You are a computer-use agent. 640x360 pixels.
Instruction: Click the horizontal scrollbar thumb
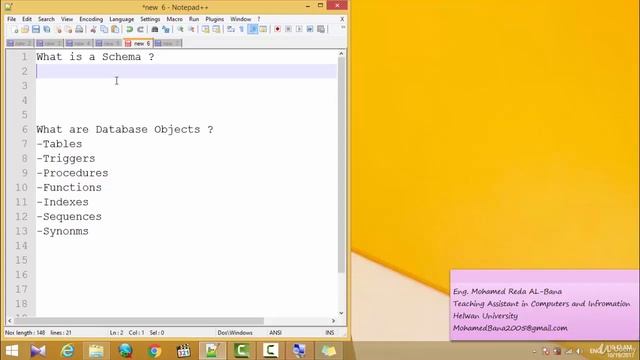[x=139, y=321]
